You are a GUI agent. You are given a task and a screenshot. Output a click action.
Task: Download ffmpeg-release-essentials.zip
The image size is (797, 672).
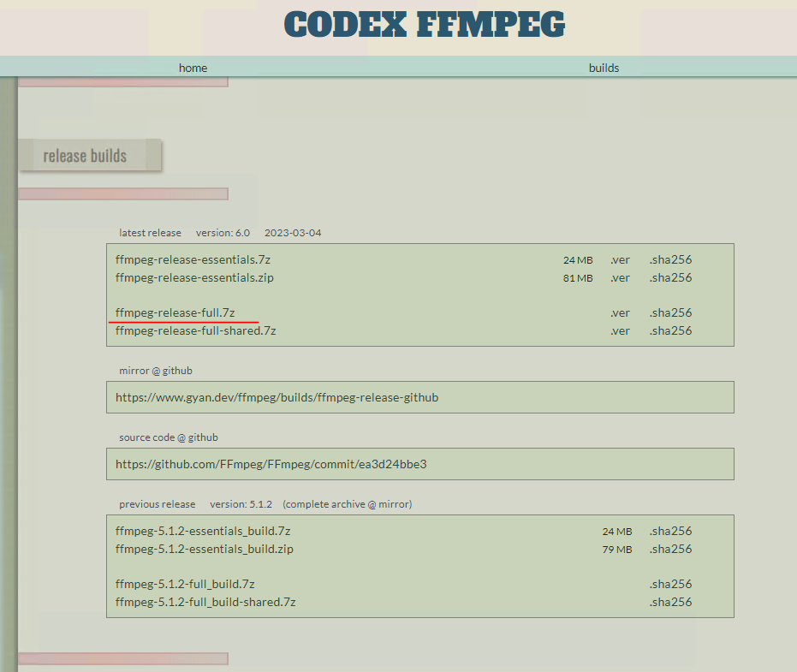[194, 277]
